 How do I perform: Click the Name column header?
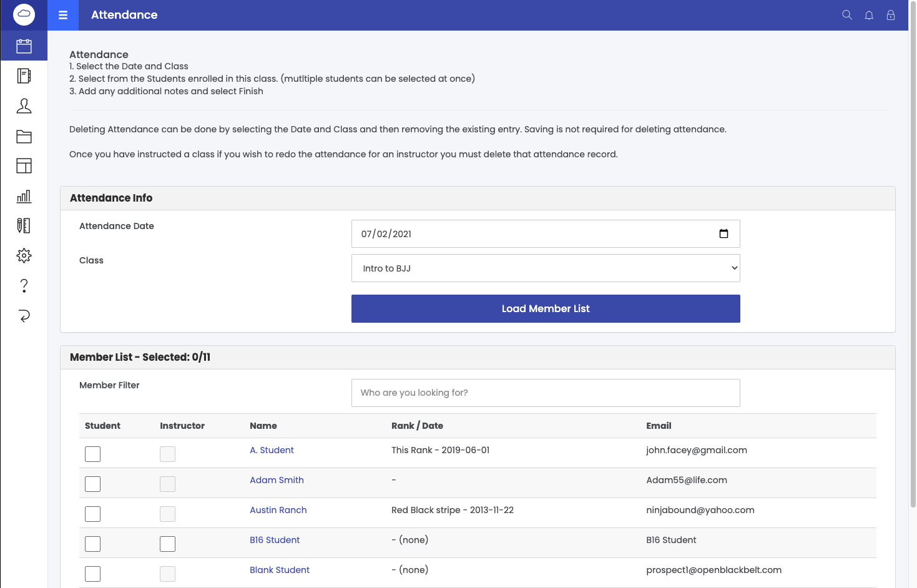point(263,426)
